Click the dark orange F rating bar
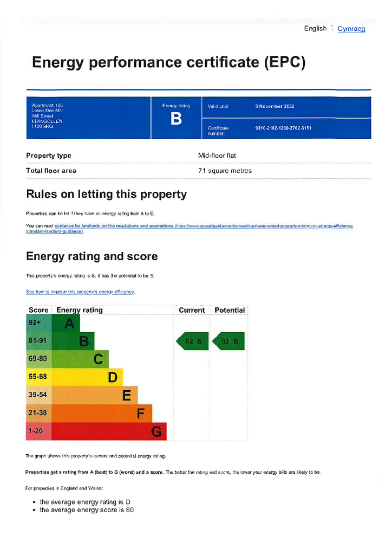This screenshot has height=555, width=392. 102,414
